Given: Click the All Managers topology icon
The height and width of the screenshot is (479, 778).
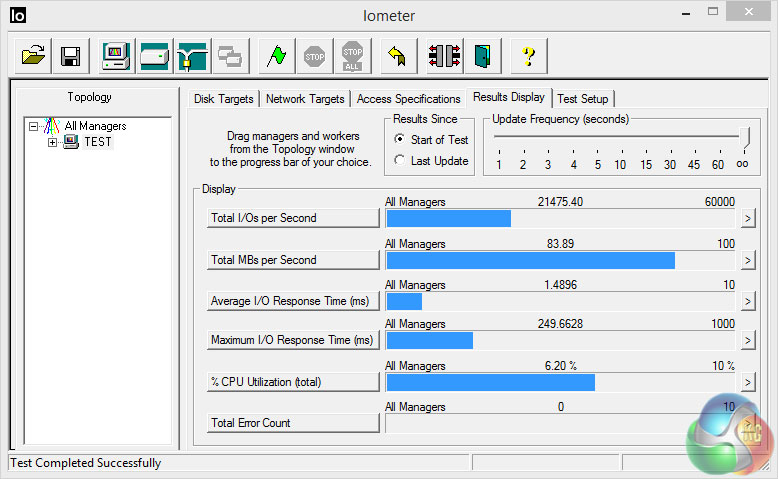Looking at the screenshot, I should click(x=52, y=126).
